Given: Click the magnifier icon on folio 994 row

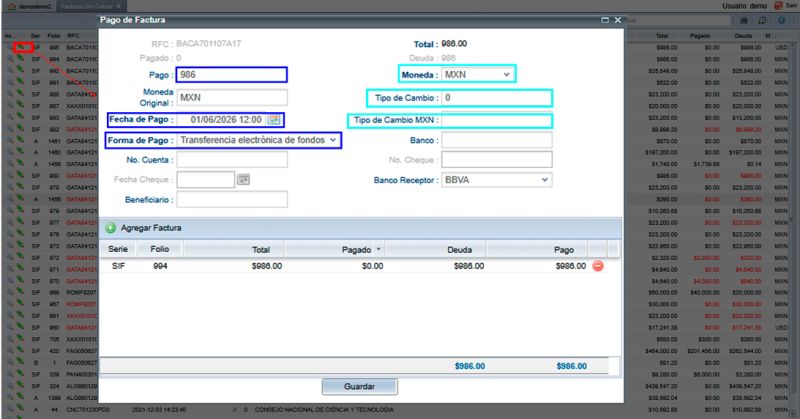Looking at the screenshot, I should [10, 59].
